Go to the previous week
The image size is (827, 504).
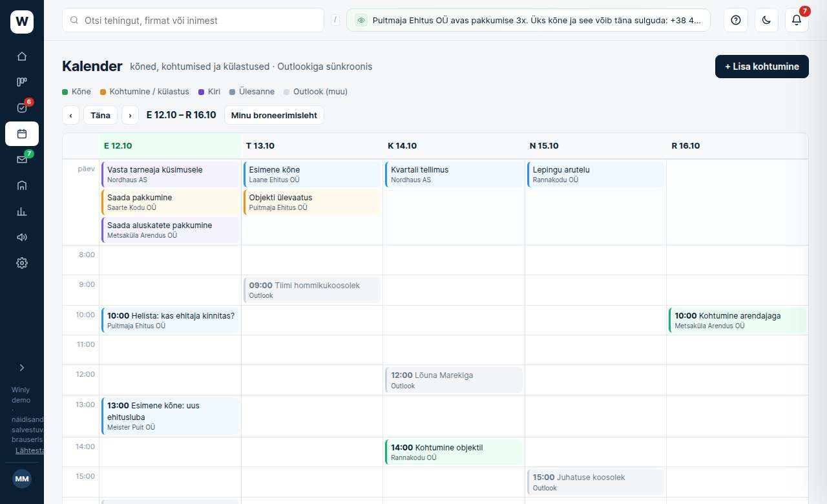[70, 115]
